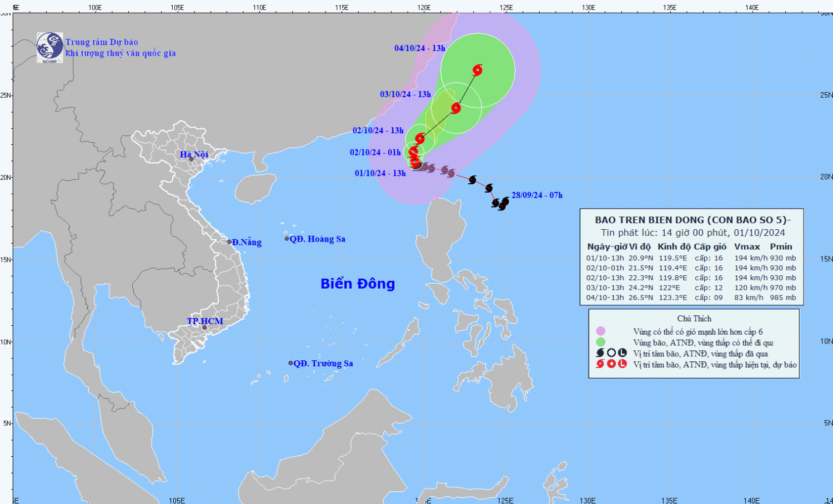Select the black past-position marker near 28/09/24 - 07h
Screen dimensions: 833x504
tap(503, 204)
